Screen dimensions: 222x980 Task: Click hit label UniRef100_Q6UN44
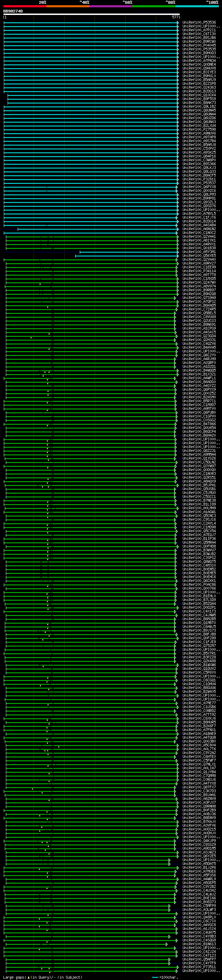tap(199, 114)
